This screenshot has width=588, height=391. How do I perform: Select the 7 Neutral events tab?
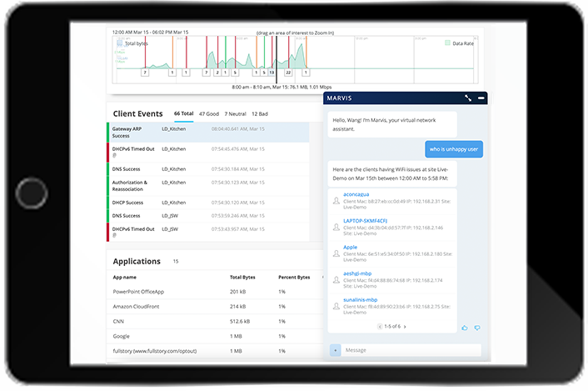coord(235,113)
